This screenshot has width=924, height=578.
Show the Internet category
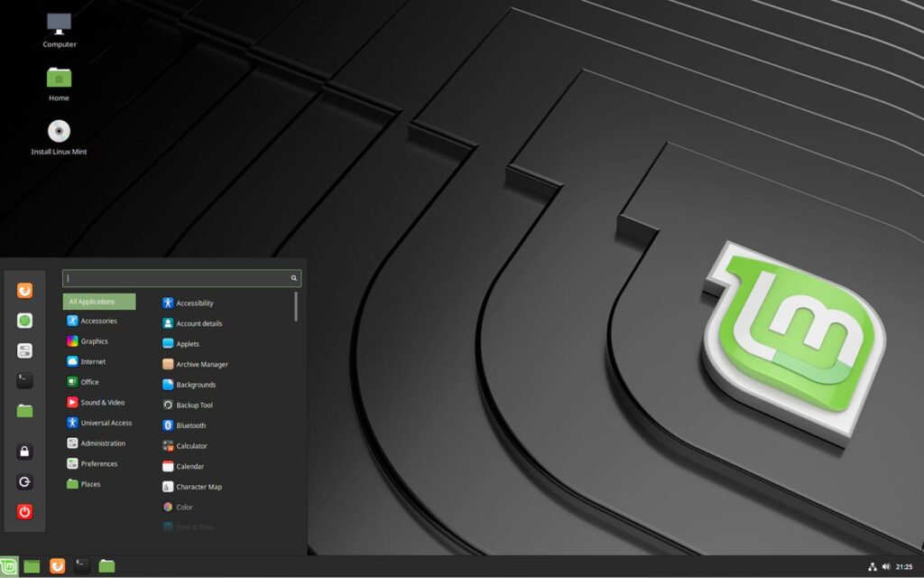[x=86, y=361]
